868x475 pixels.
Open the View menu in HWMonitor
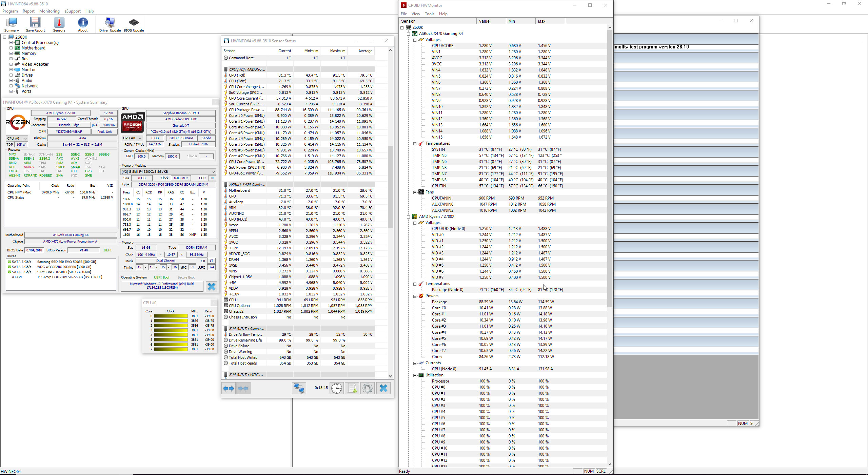[x=416, y=14]
